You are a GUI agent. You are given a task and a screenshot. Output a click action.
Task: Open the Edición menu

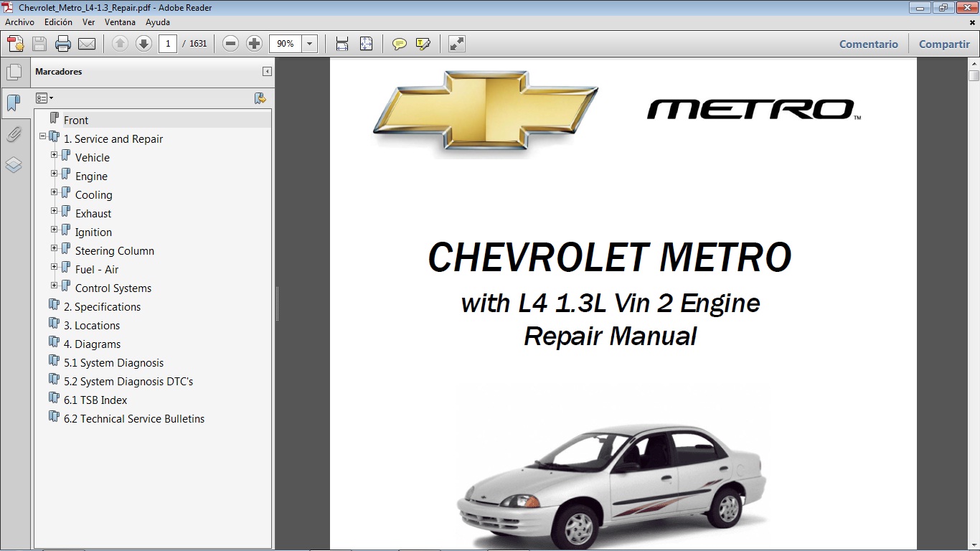[58, 22]
